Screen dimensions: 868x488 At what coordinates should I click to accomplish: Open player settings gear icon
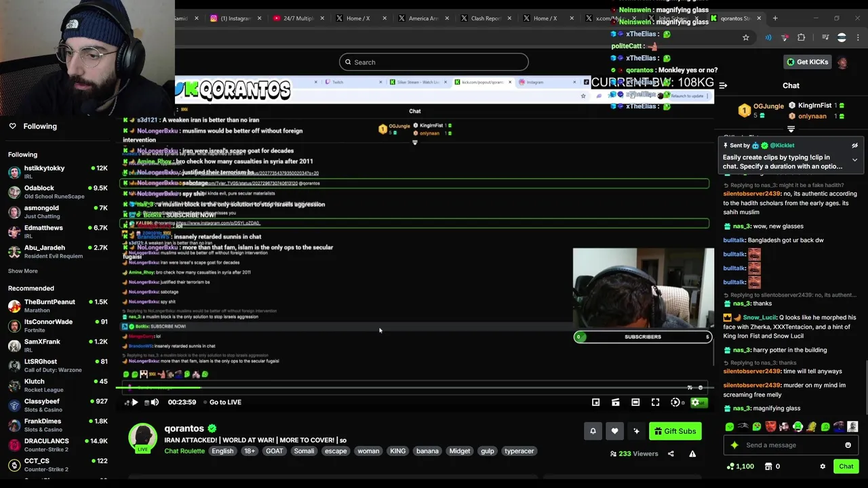pos(695,403)
